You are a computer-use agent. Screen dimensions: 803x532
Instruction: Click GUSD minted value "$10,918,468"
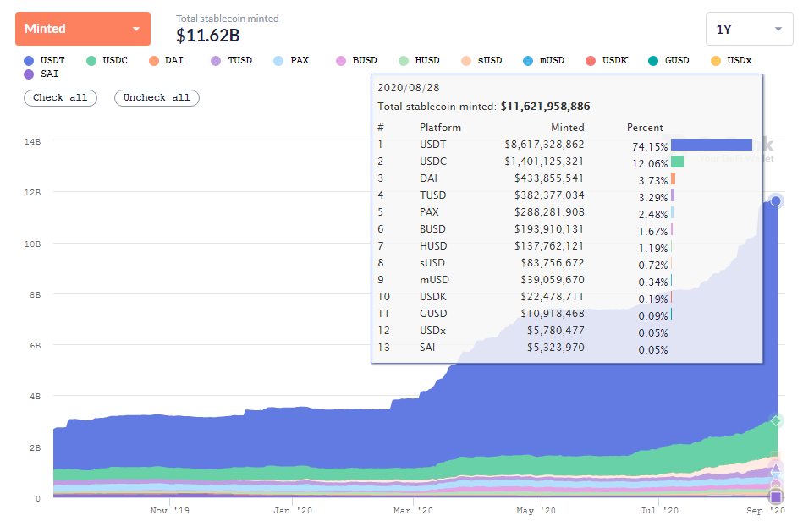click(553, 313)
